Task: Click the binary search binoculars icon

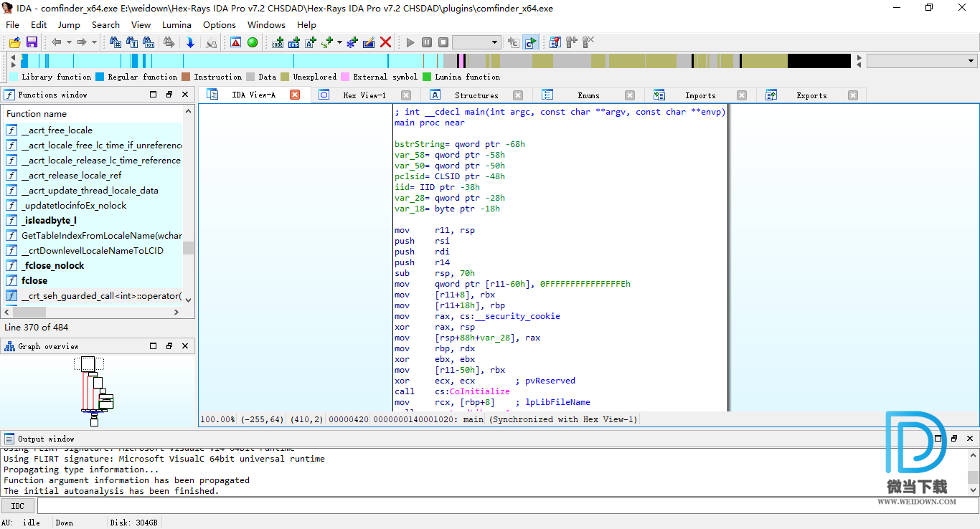Action: coord(149,42)
